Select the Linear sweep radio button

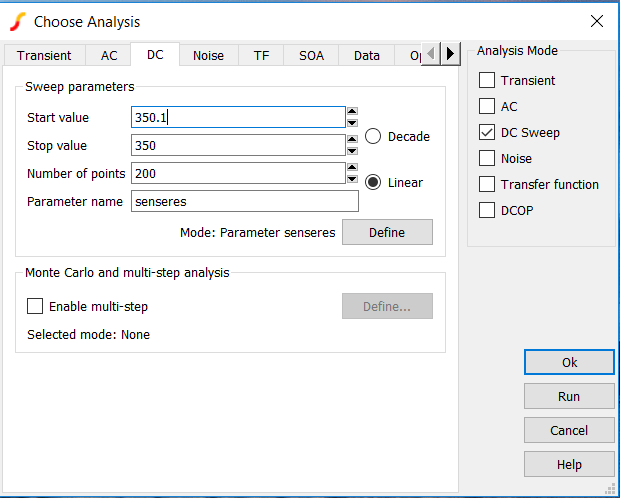pyautogui.click(x=373, y=182)
